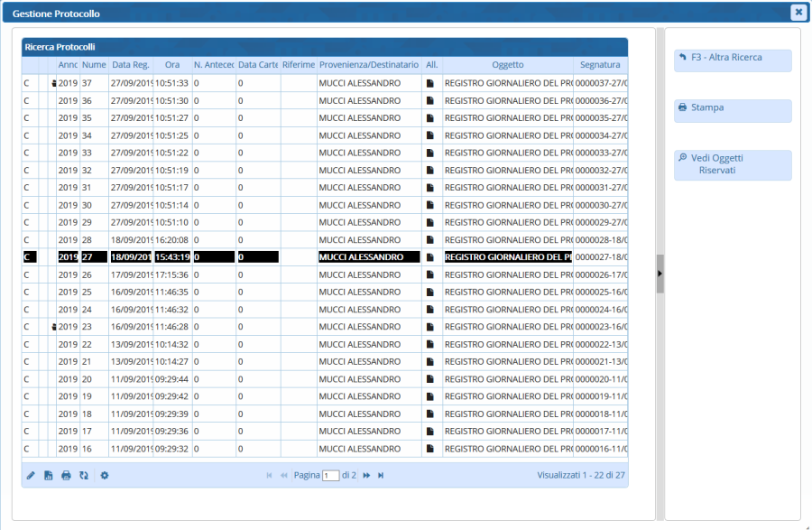This screenshot has height=530, width=812.
Task: Open attachment icon for protocol 37
Action: (431, 83)
